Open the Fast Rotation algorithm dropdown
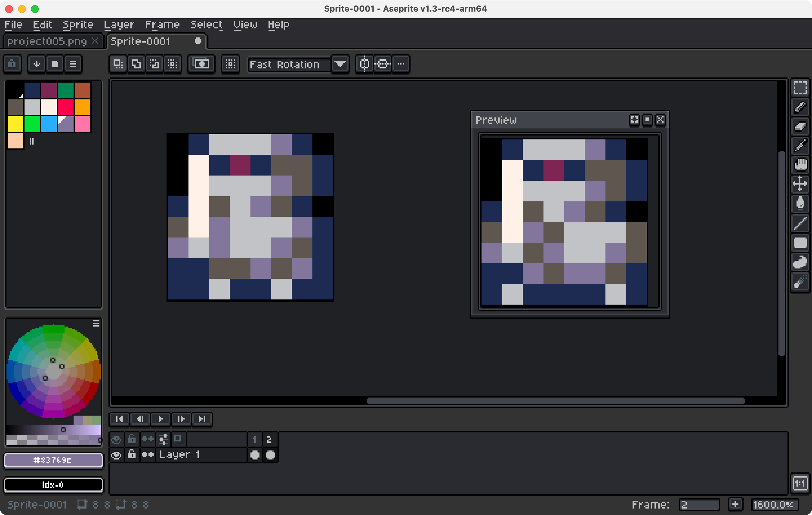Image resolution: width=812 pixels, height=515 pixels. click(x=340, y=64)
